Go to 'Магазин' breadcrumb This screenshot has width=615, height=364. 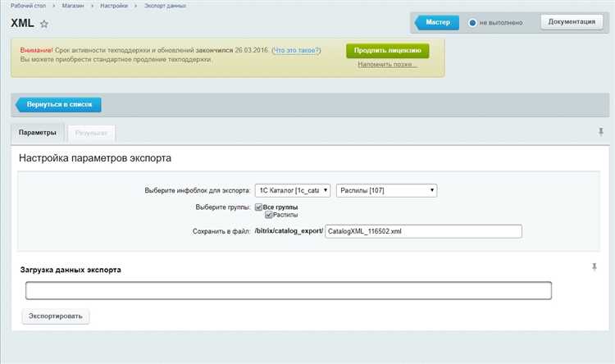click(x=73, y=6)
